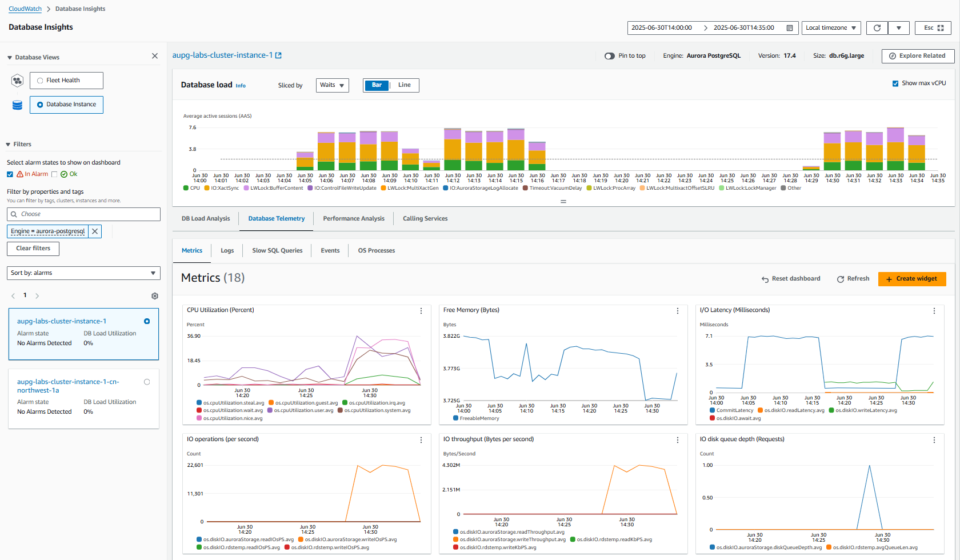This screenshot has height=560, width=960.
Task: Go to previous page of instance list
Action: click(x=13, y=296)
